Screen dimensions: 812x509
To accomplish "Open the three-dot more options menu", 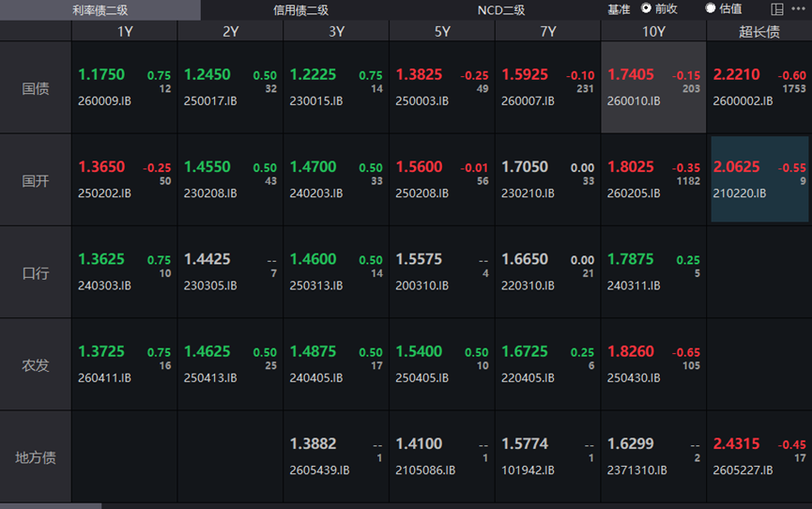I will tap(798, 8).
